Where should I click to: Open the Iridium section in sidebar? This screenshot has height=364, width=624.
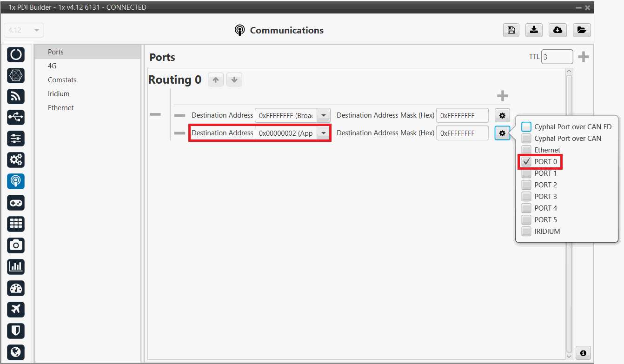(59, 94)
